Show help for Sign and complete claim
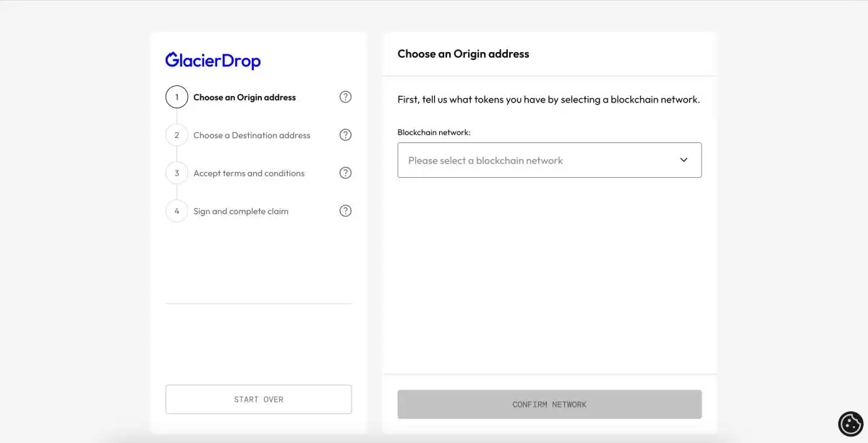Viewport: 868px width, 443px height. 346,211
